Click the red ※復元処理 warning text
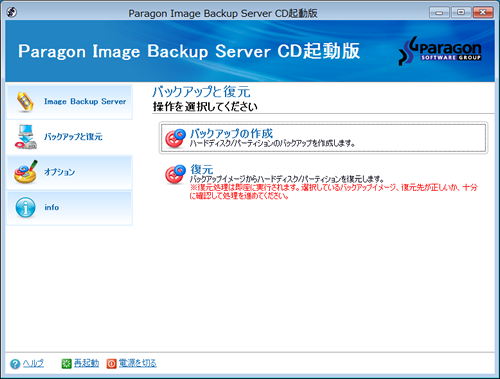Screen dimensions: 500x379 coord(333,192)
